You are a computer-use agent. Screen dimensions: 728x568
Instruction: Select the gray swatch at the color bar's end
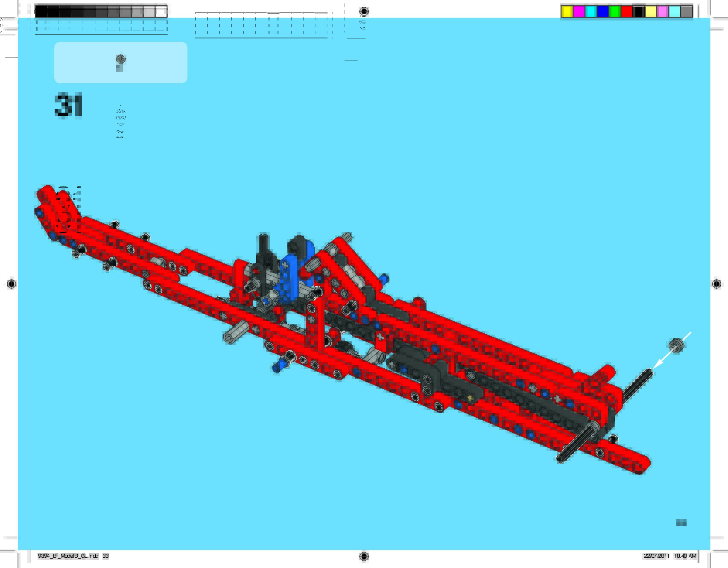[686, 12]
